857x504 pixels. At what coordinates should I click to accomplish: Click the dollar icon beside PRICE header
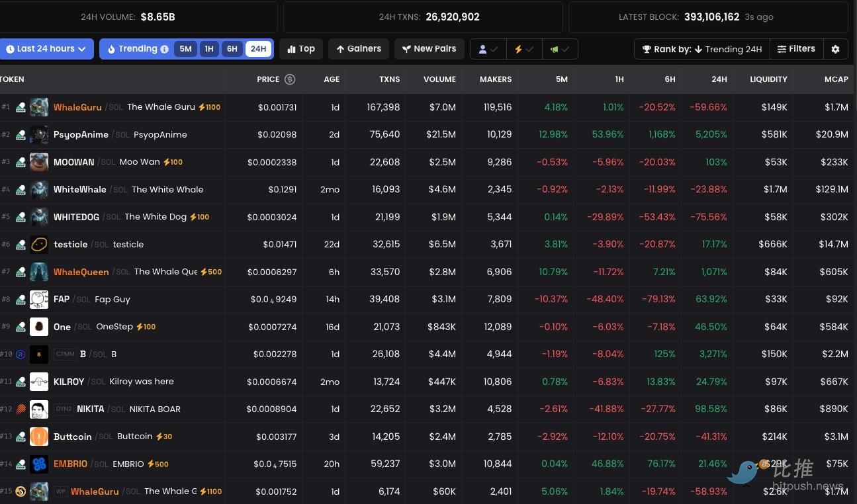coord(289,79)
